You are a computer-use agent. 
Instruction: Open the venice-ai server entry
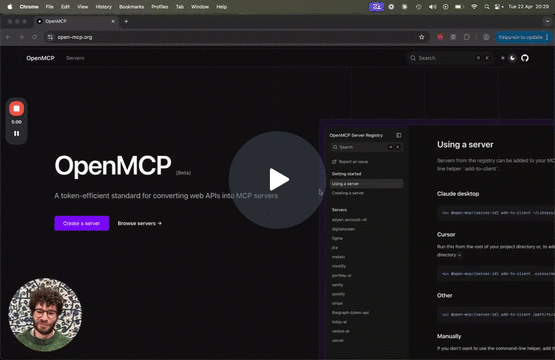point(341,331)
